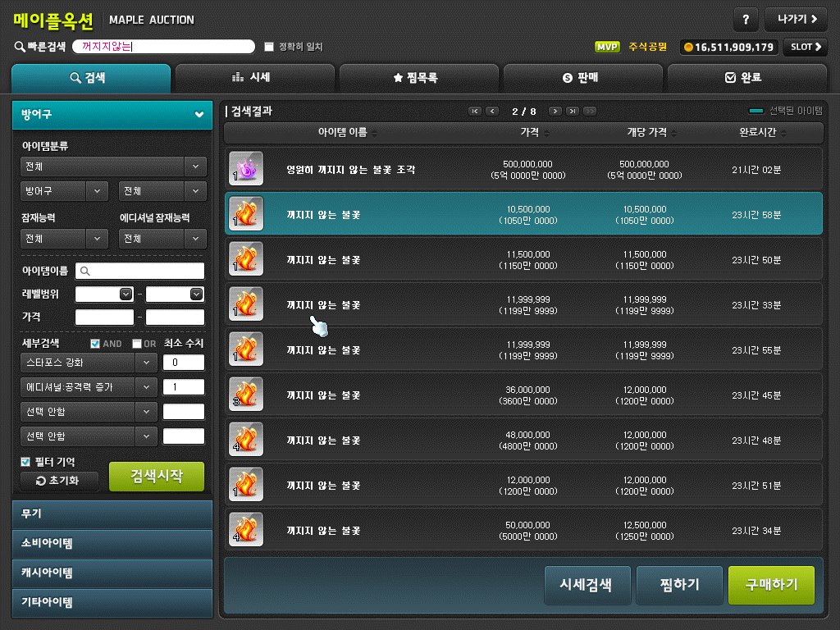The image size is (840, 630).
Task: Click the flame icon priced 11,500,000
Action: click(x=246, y=258)
